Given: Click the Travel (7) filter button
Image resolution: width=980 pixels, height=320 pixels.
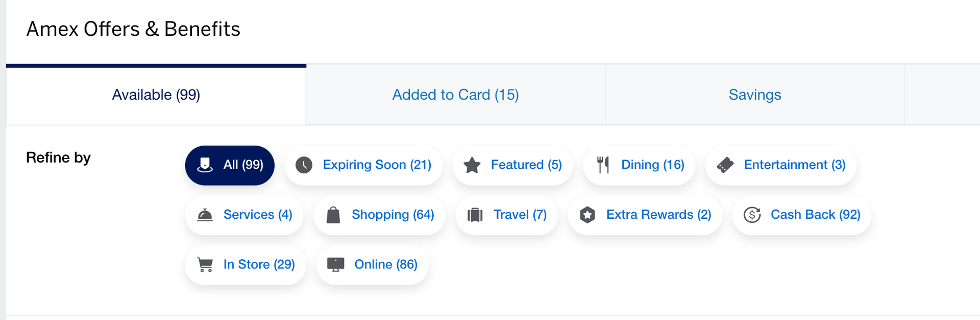Looking at the screenshot, I should click(x=506, y=215).
